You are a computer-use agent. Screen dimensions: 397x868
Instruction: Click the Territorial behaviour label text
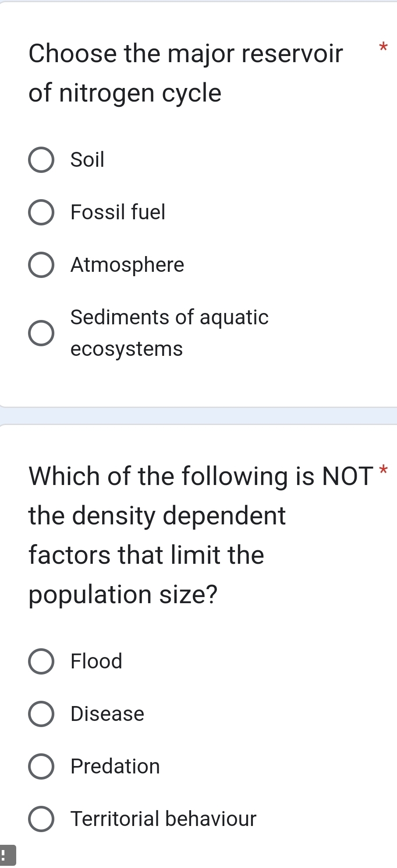point(162,819)
